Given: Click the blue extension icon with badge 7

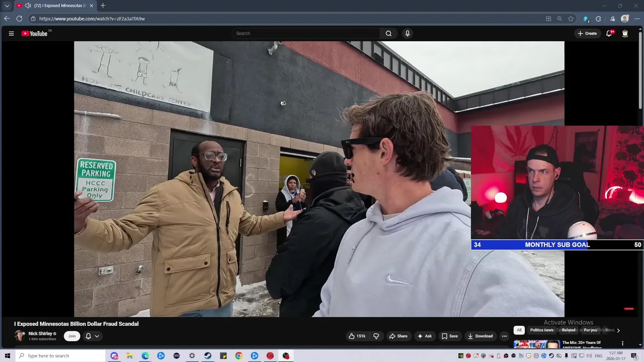Looking at the screenshot, I should click(586, 19).
